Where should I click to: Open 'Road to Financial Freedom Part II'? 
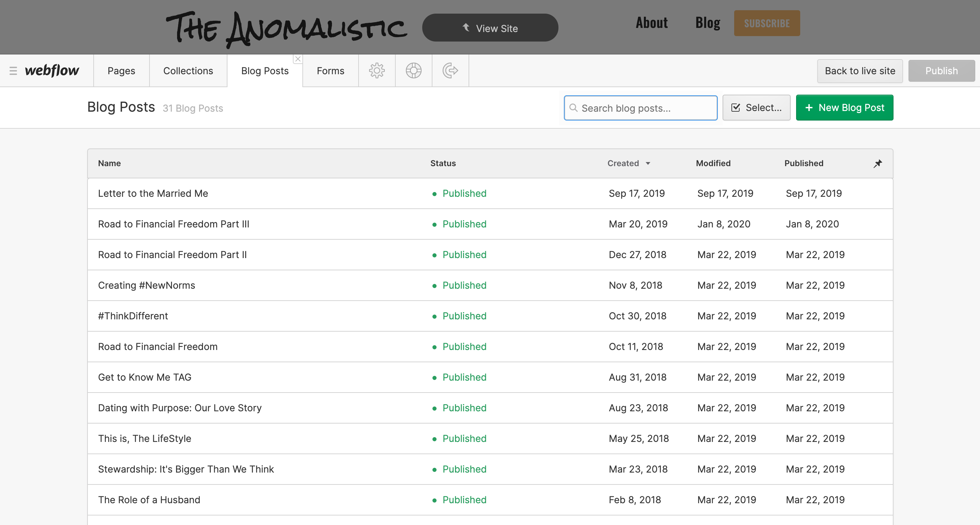click(490, 255)
